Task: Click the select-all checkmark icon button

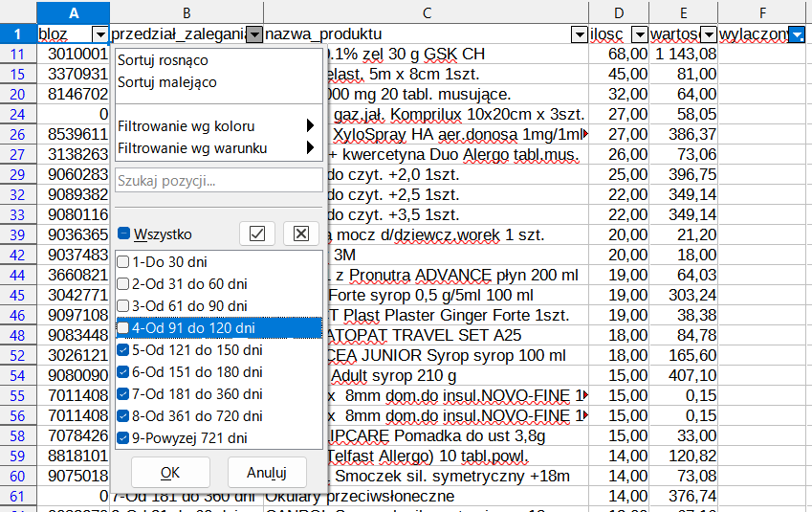Action: click(x=256, y=234)
